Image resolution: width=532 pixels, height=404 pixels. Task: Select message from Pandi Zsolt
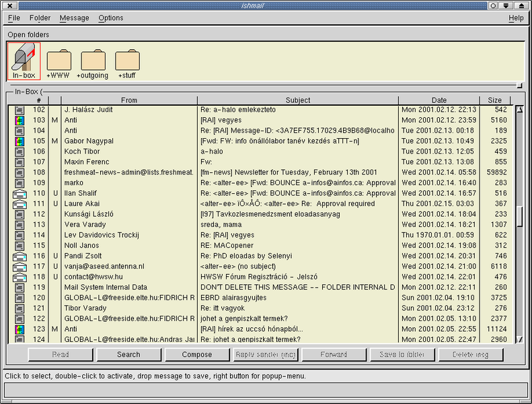point(83,256)
